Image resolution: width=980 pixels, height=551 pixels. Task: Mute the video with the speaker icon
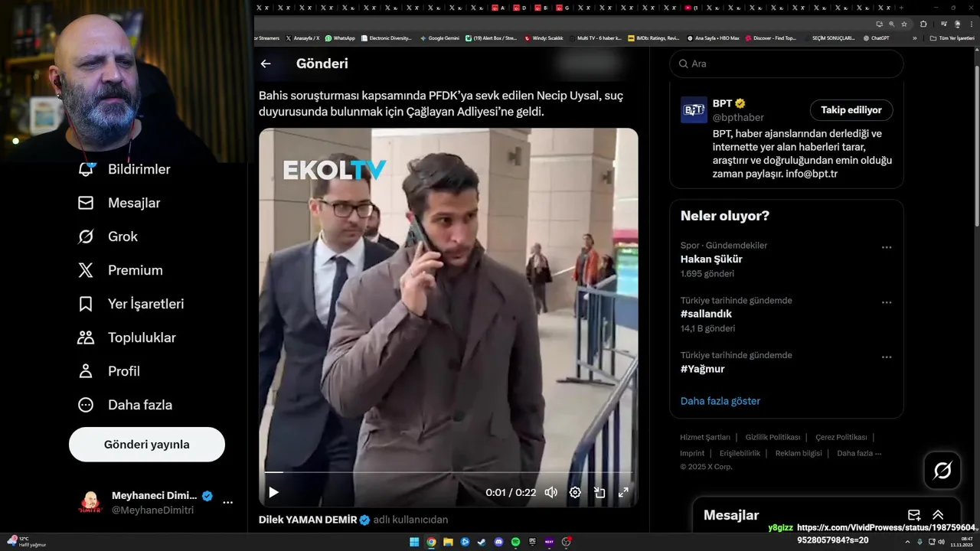[550, 492]
